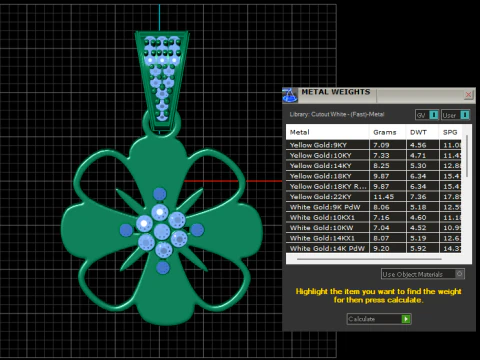The image size is (480, 360).
Task: Select the White Gold:14K PdW row
Action: 374,248
